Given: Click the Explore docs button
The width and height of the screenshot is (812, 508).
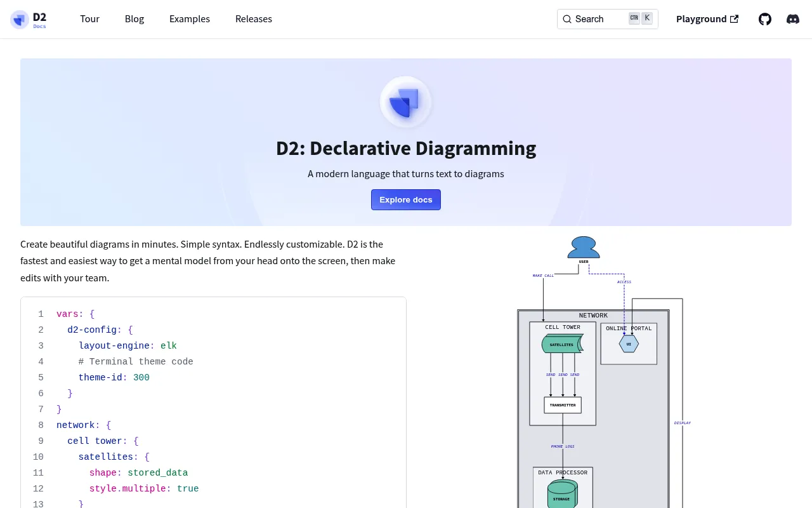Looking at the screenshot, I should pos(406,200).
